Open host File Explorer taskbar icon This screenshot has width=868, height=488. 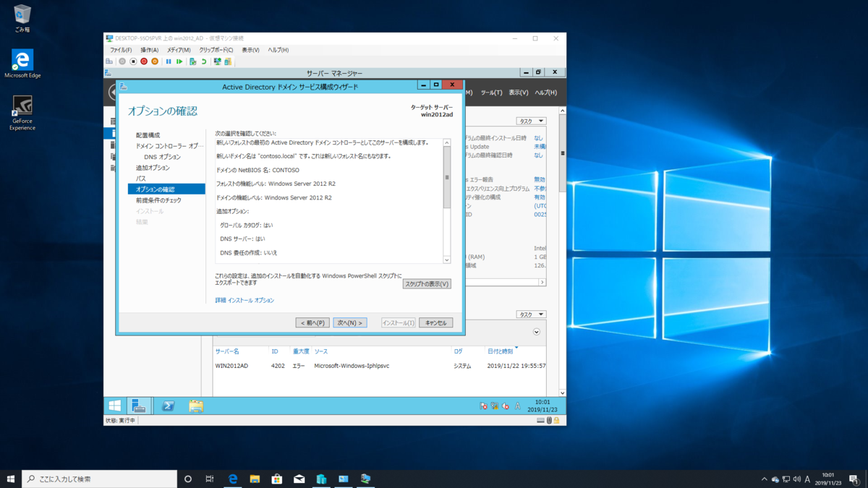point(255,479)
